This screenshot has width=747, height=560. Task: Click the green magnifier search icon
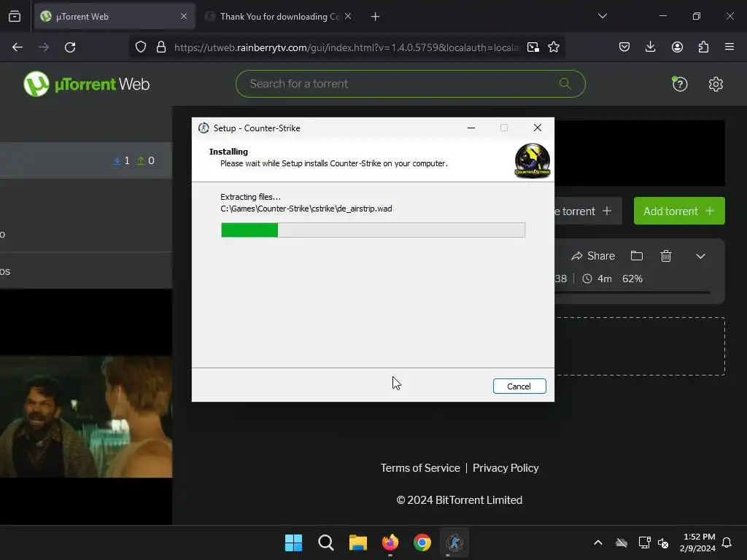(565, 84)
